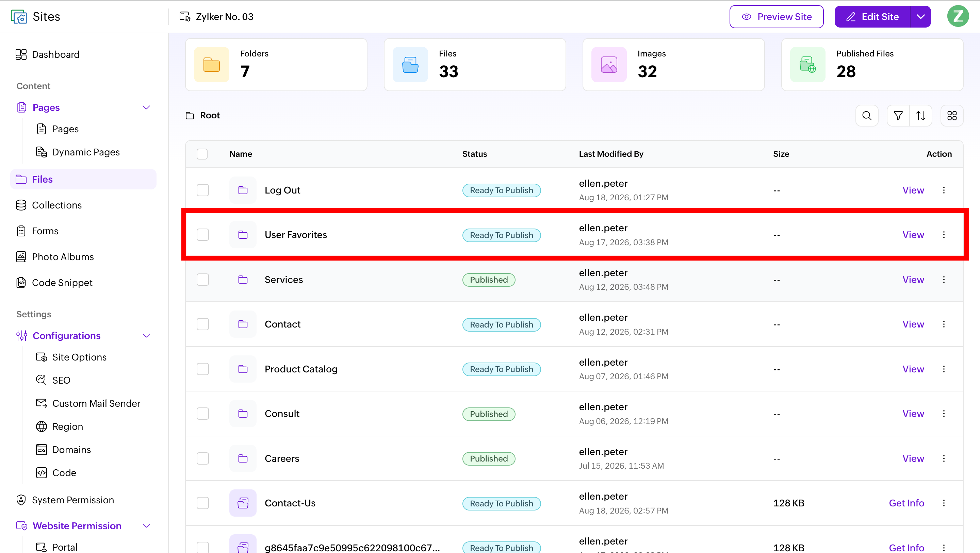Click the Preview Site button

pyautogui.click(x=777, y=17)
